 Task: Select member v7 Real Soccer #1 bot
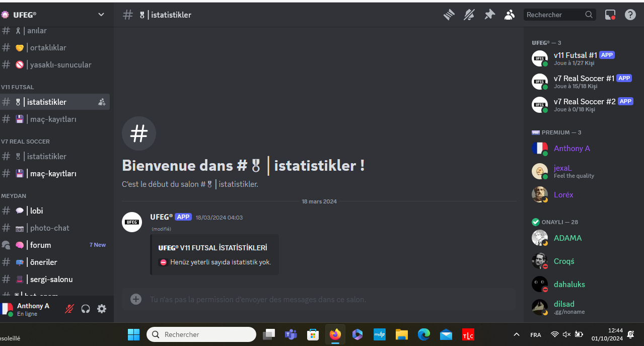click(582, 82)
